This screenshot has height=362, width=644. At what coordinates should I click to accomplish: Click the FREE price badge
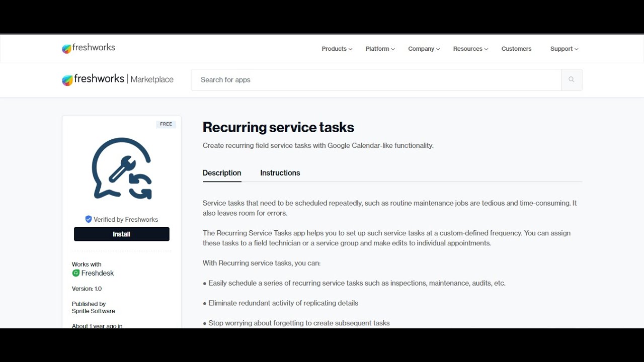click(166, 124)
